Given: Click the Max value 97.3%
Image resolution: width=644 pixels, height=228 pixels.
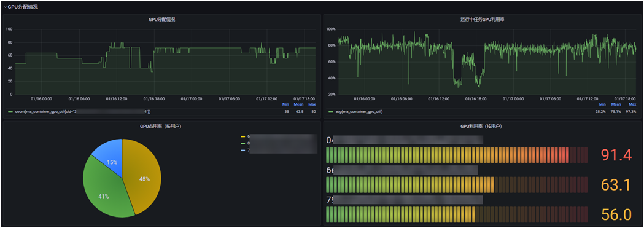Looking at the screenshot, I should tap(630, 112).
